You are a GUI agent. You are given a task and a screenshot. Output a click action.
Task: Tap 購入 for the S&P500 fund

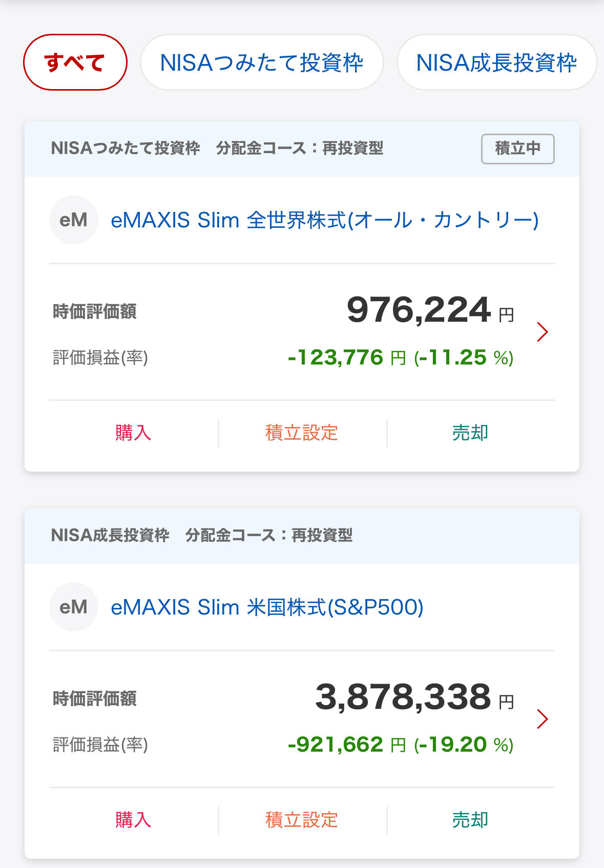133,820
